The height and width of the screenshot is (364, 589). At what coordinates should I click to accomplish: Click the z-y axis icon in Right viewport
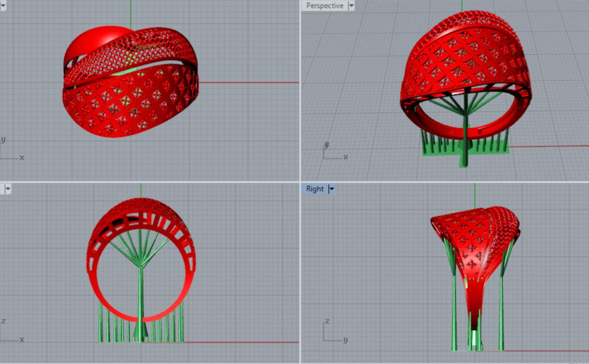333,332
